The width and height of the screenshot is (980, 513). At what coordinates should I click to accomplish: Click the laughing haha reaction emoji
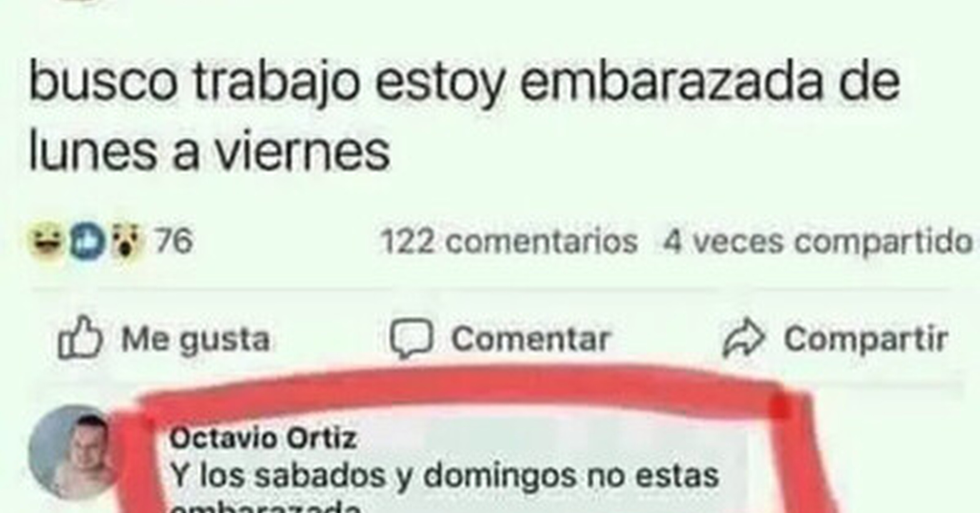click(x=46, y=241)
